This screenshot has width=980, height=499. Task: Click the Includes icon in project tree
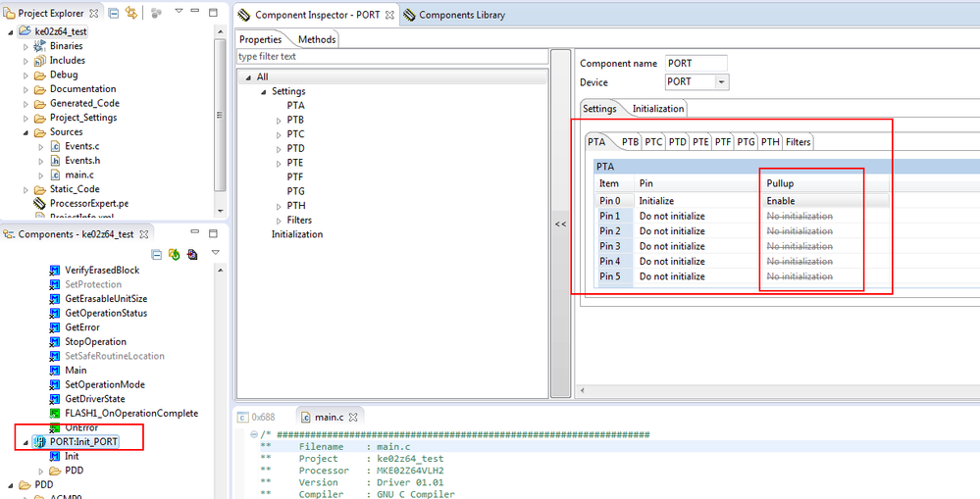coord(40,61)
